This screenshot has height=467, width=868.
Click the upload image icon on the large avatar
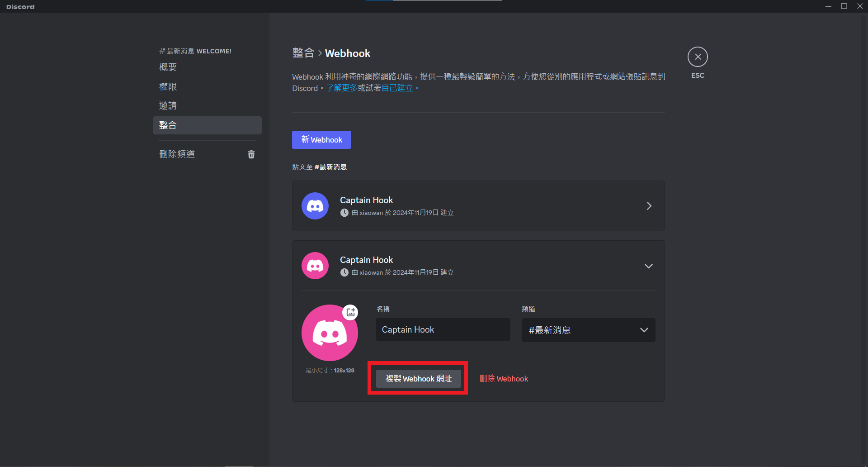pyautogui.click(x=350, y=312)
